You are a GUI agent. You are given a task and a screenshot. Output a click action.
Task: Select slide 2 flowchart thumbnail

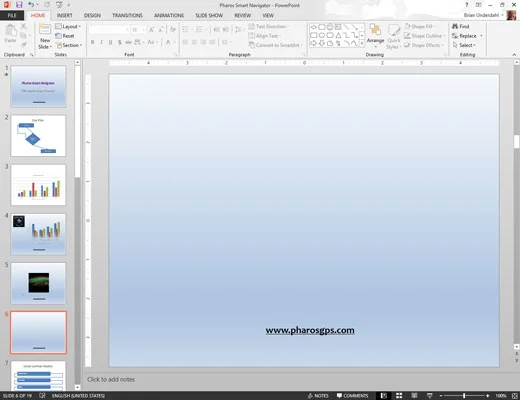click(x=38, y=136)
